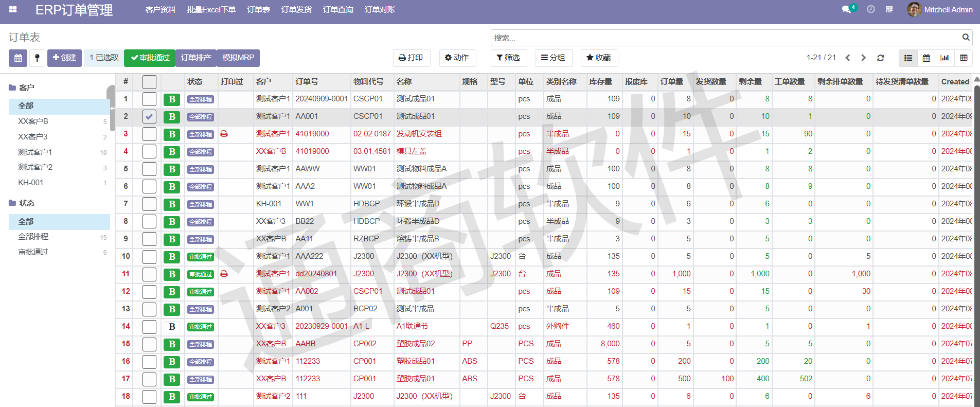Click the refresh list icon

[881, 58]
